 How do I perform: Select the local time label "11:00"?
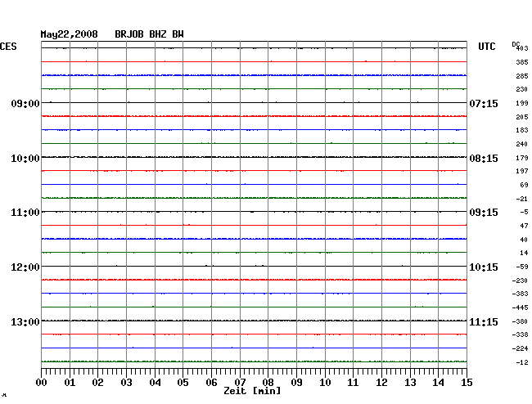tap(25, 213)
